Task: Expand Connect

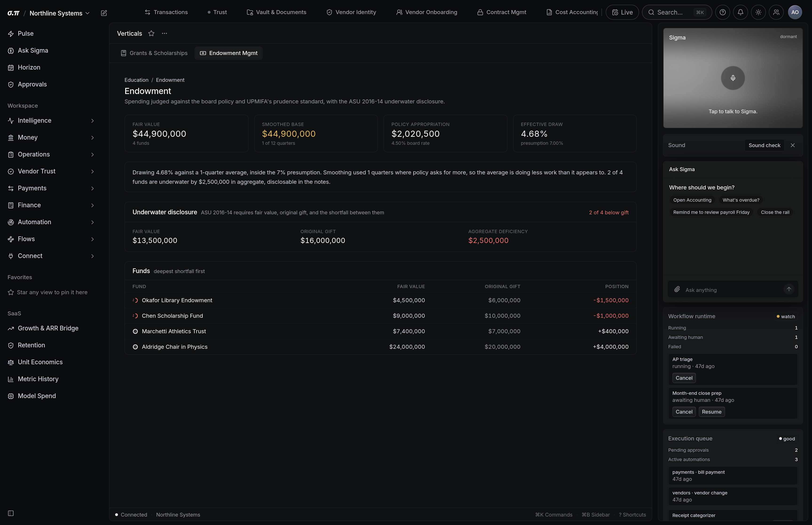Action: tap(51, 256)
